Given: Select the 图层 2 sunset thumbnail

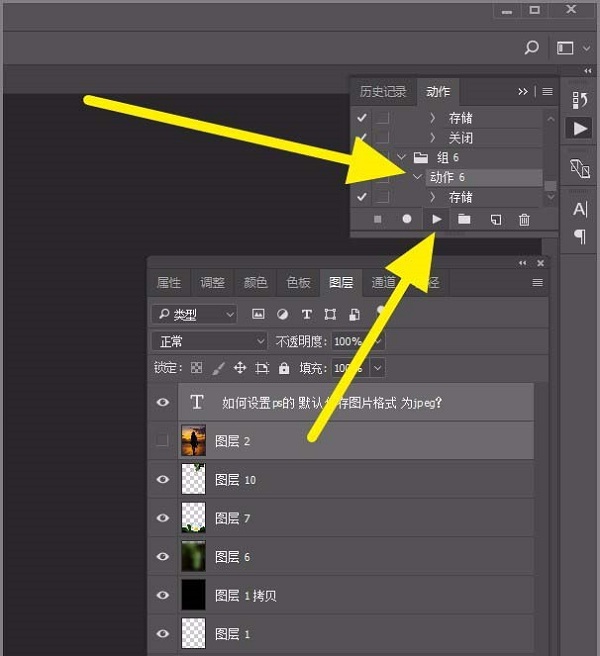Looking at the screenshot, I should [x=193, y=440].
